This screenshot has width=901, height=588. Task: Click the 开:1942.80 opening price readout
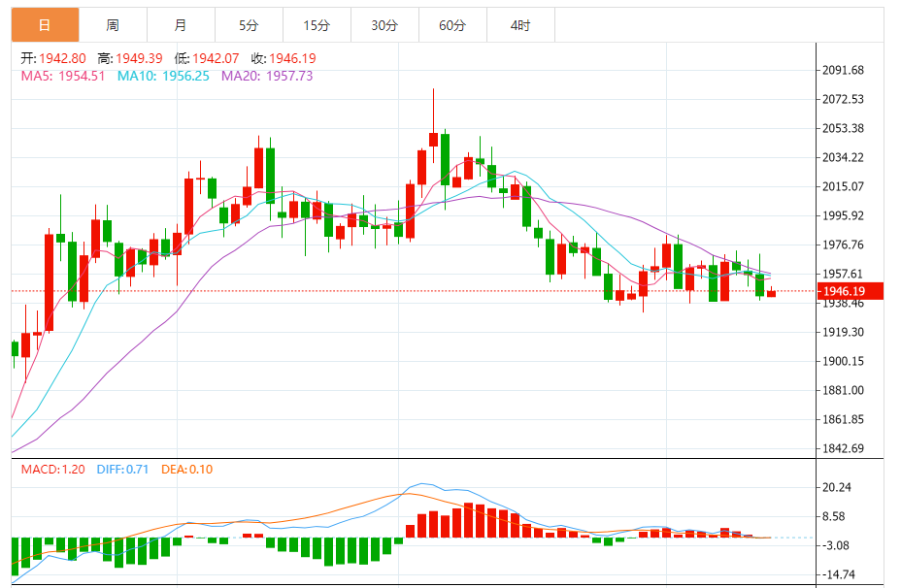click(53, 58)
